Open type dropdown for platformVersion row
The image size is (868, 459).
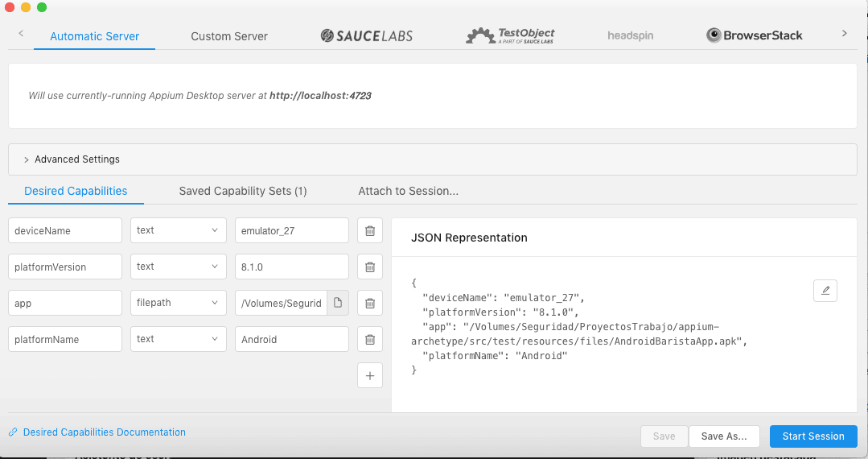pyautogui.click(x=179, y=267)
